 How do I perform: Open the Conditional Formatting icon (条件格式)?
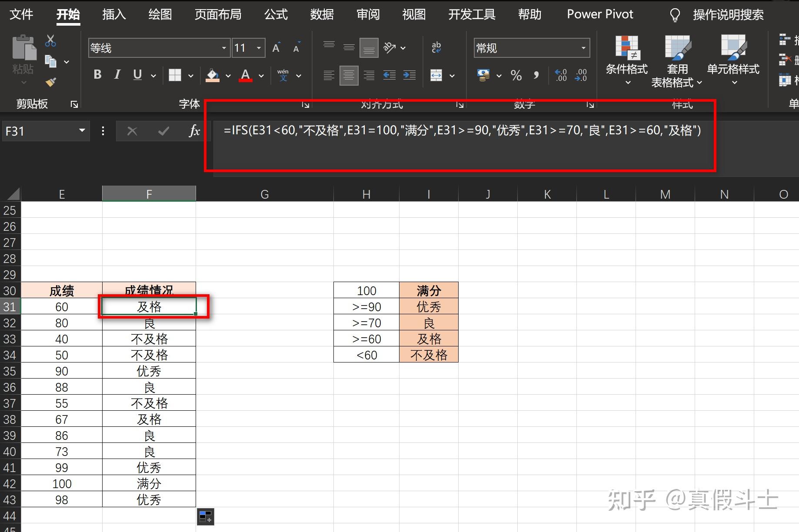626,60
